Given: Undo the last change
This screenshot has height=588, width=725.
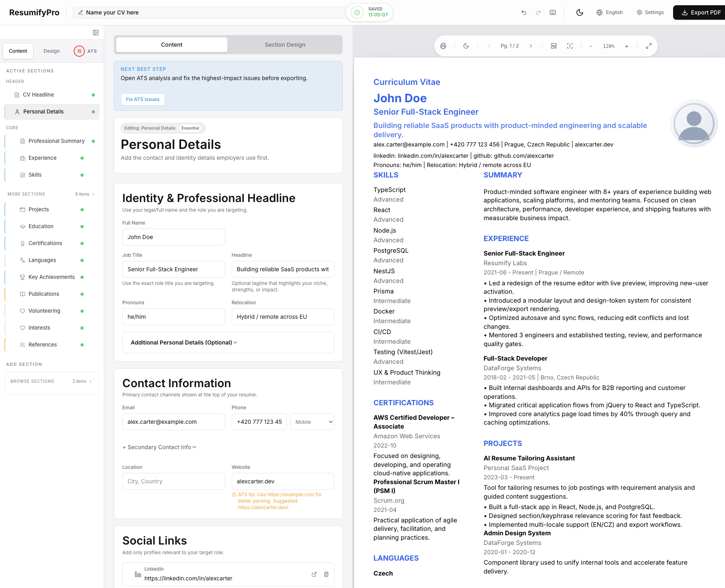Looking at the screenshot, I should [523, 12].
